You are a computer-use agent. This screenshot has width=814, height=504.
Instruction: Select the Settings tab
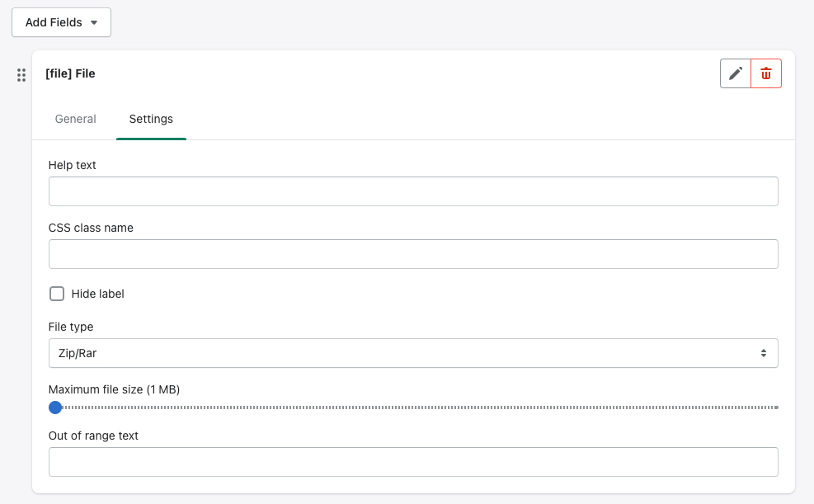151,119
